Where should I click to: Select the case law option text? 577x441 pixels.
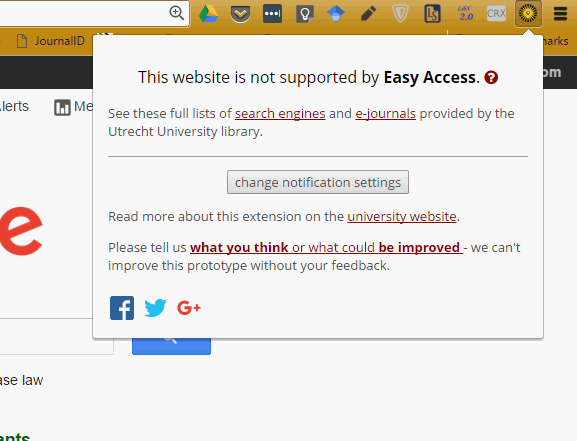coord(21,380)
